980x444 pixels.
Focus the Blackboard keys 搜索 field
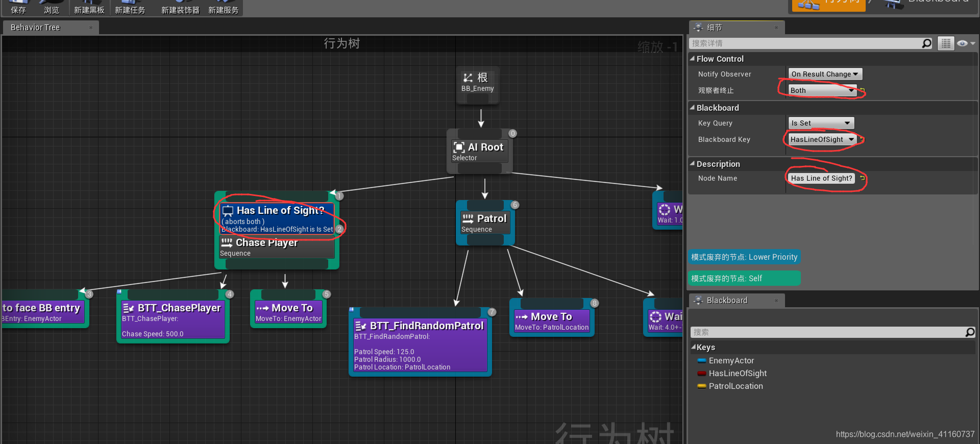[827, 332]
